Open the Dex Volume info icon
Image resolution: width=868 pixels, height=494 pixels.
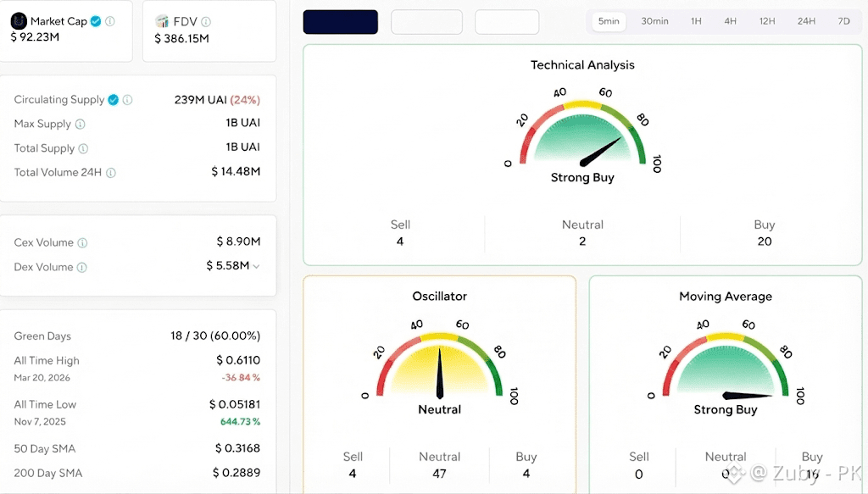pos(82,267)
